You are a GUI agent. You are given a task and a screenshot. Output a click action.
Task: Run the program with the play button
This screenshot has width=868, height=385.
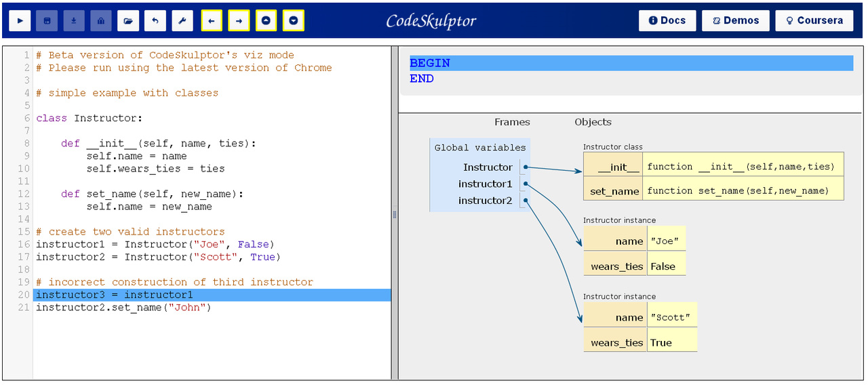click(20, 21)
